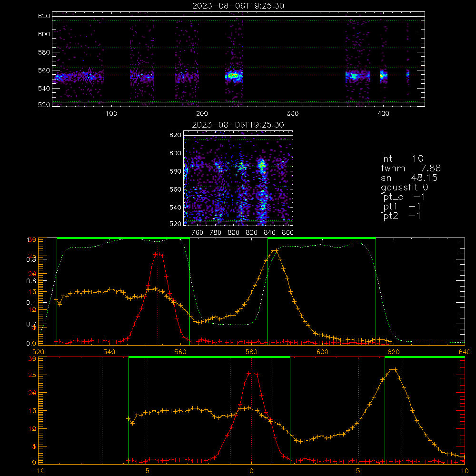Screen dimensions: 476x476
Task: Click the -5 x-axis label on bottom plot
Action: tap(145, 471)
